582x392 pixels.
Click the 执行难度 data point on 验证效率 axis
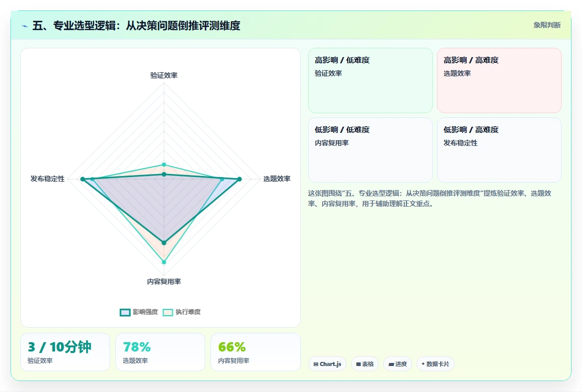[164, 165]
